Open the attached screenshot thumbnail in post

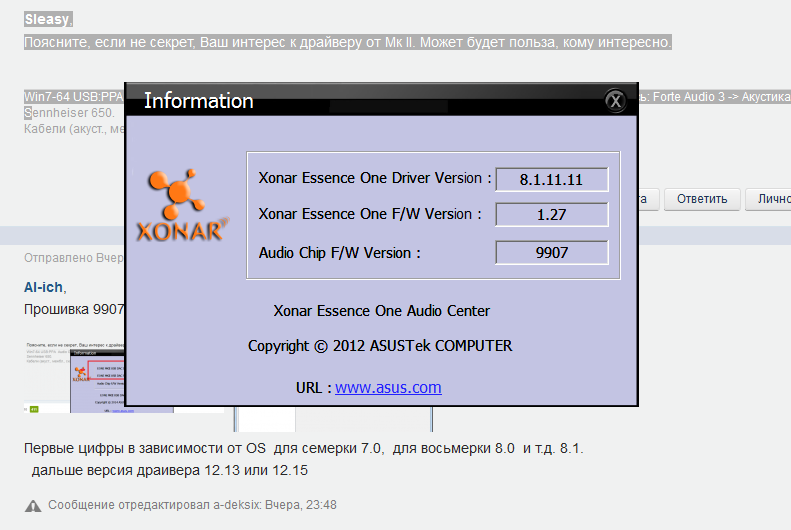[74, 377]
